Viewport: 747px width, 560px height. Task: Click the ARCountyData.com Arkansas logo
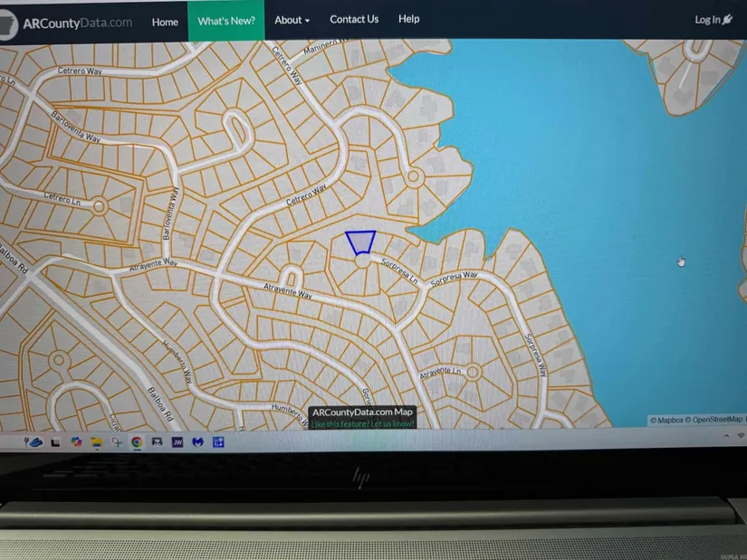8,24
